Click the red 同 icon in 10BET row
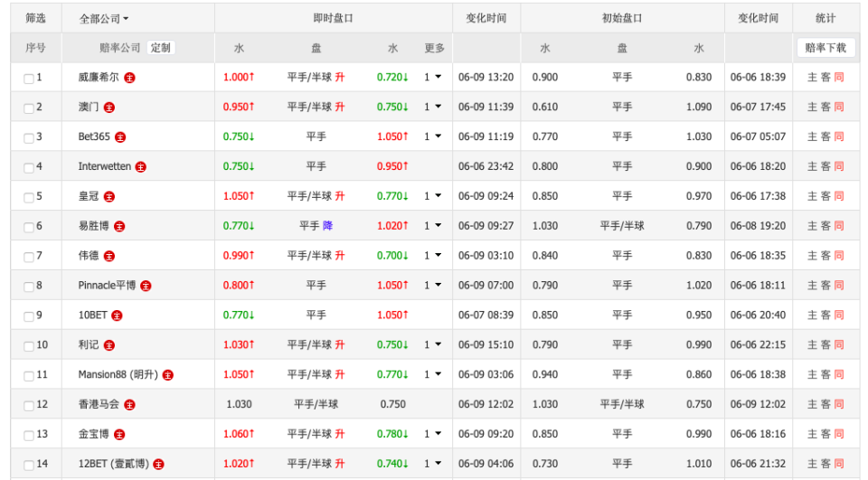Image resolution: width=868 pixels, height=480 pixels. point(839,315)
